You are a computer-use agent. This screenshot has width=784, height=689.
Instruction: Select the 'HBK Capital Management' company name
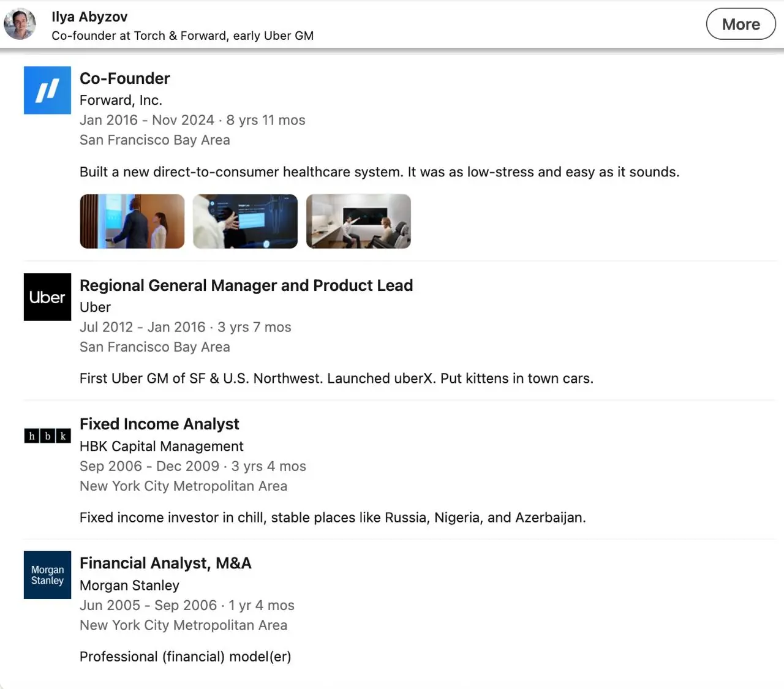(161, 446)
